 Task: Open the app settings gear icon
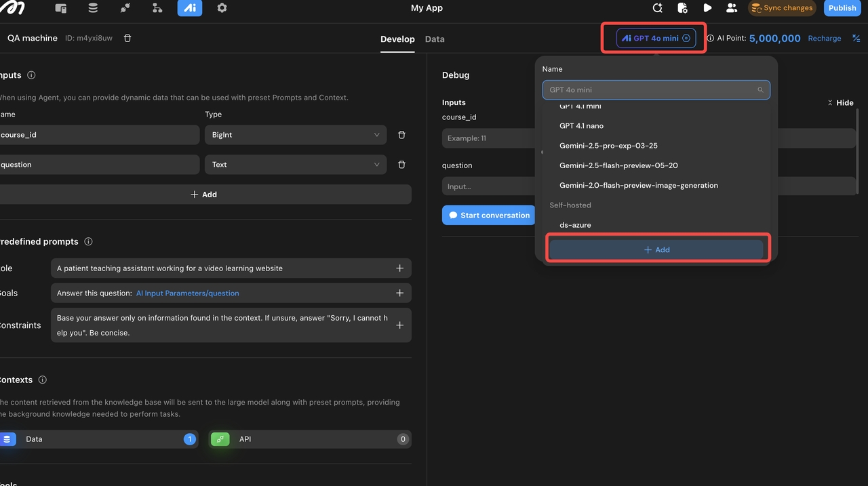222,8
